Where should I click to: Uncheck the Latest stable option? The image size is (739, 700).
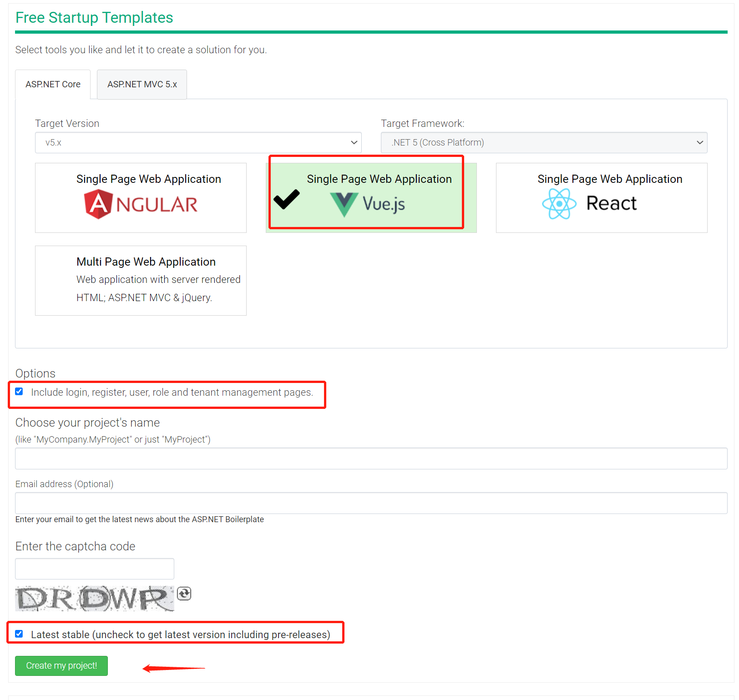coord(19,634)
